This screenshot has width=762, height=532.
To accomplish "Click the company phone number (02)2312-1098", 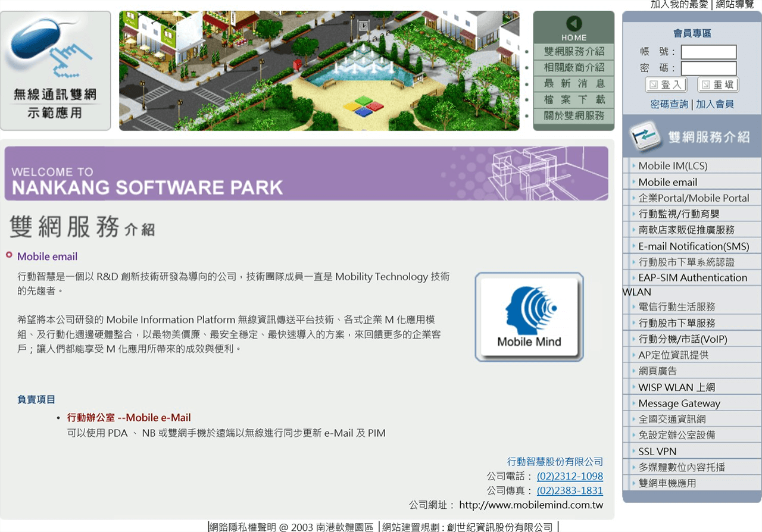I will [x=570, y=476].
